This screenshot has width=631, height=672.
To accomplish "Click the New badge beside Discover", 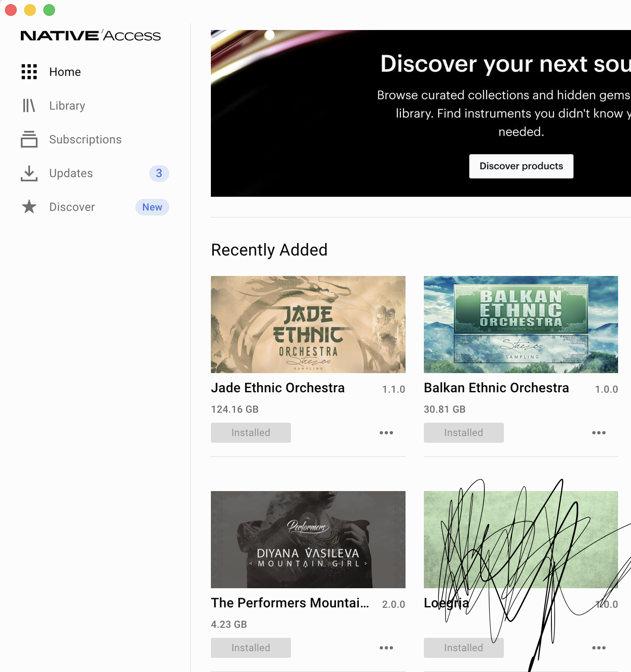I will tap(152, 207).
